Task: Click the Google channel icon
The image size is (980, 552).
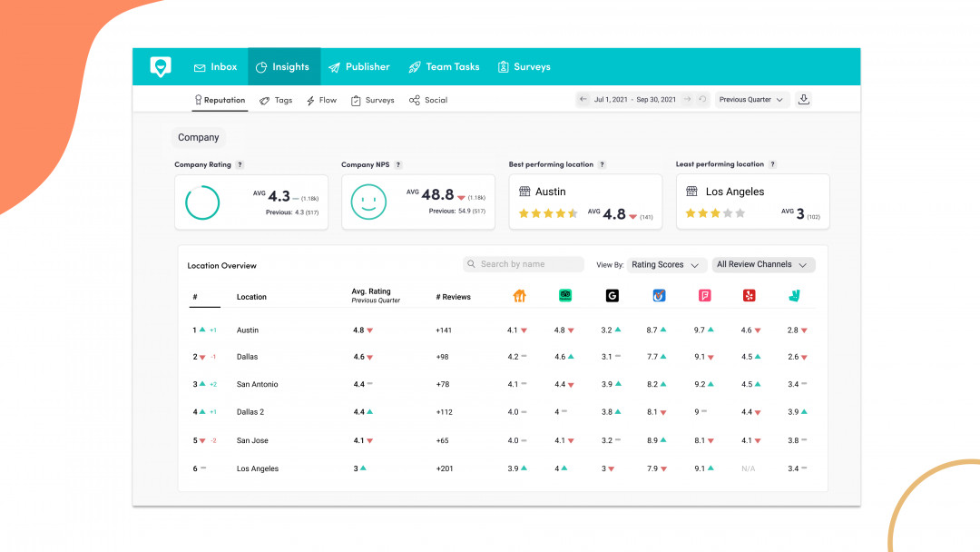Action: [x=612, y=296]
